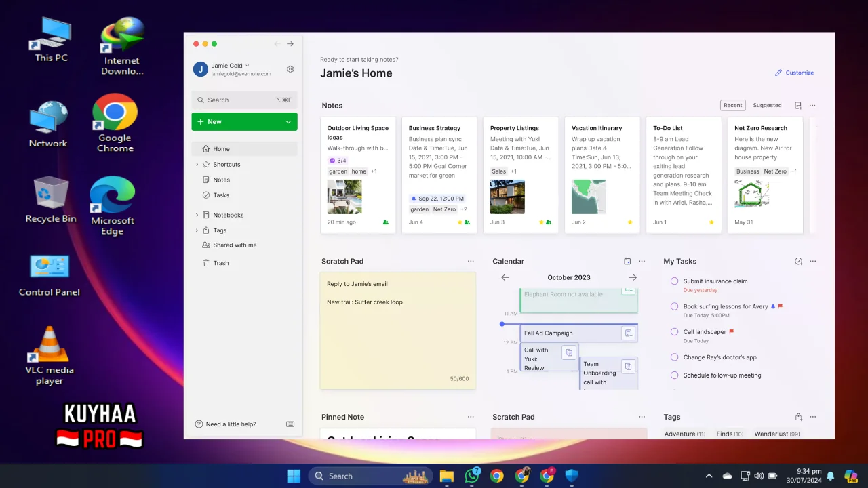Open Tags widget more options

coord(813,417)
